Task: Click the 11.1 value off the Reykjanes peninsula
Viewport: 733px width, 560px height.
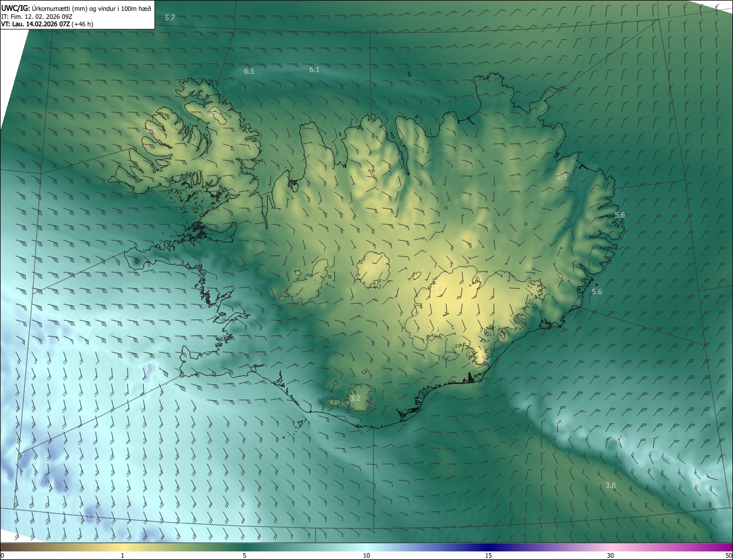Action: [x=150, y=368]
